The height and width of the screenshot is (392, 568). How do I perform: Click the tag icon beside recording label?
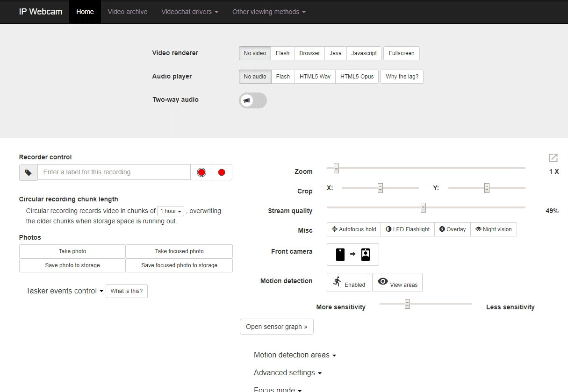[x=28, y=172]
